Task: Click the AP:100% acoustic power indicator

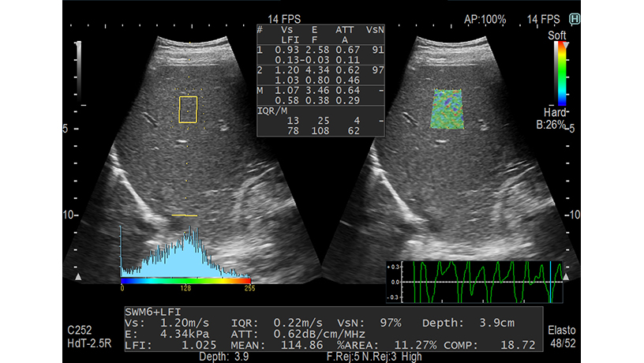Action: (x=486, y=18)
